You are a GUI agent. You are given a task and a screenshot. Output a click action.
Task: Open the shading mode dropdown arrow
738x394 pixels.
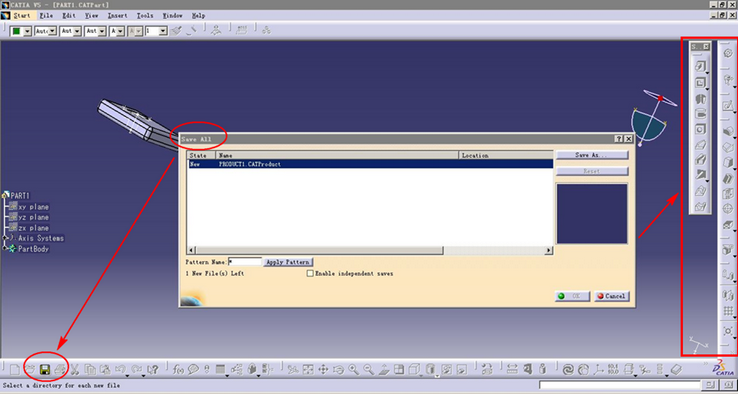tap(437, 375)
